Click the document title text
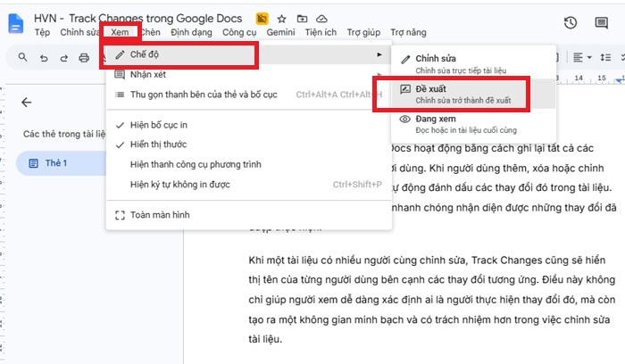The height and width of the screenshot is (364, 625). click(x=137, y=19)
